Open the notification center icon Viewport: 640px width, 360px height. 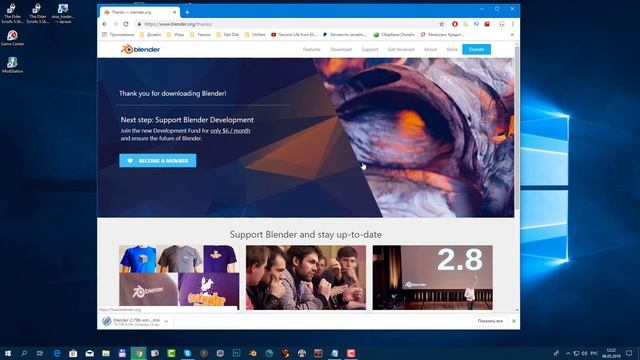(x=629, y=353)
